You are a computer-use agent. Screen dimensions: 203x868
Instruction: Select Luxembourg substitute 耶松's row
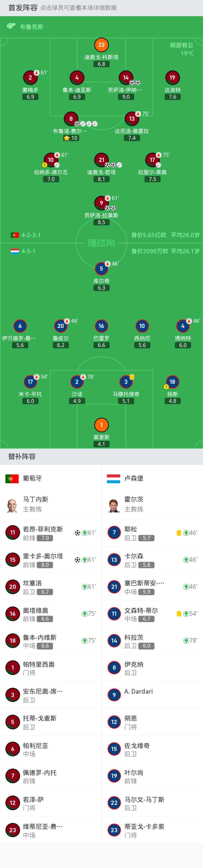coord(152,533)
